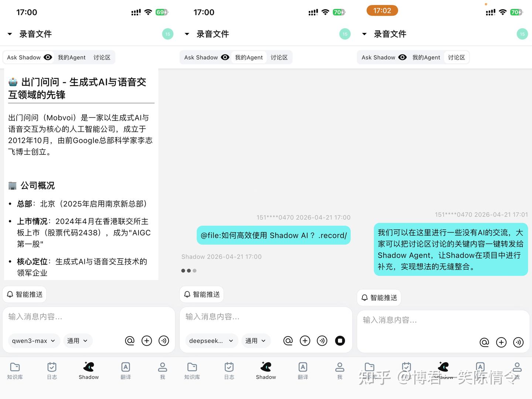Open Shadow in middle screen's bottom bar
Image resolution: width=532 pixels, height=399 pixels.
[266, 371]
